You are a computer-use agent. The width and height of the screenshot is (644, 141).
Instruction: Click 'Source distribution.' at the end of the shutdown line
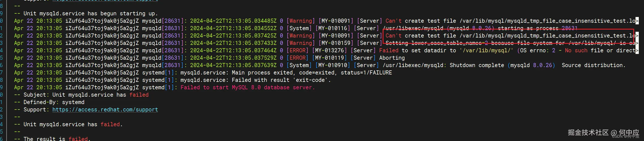[x=594, y=65]
